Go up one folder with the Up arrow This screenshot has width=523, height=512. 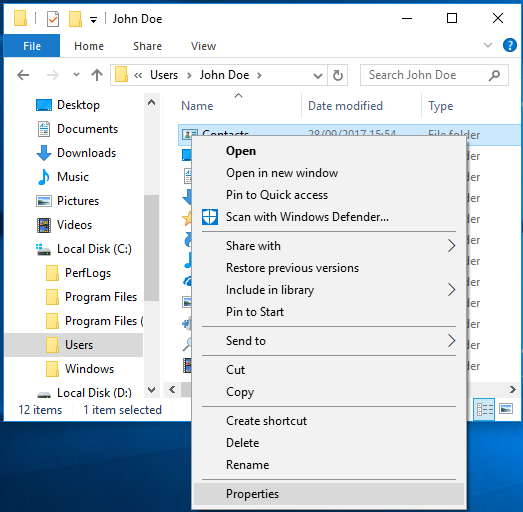(97, 75)
